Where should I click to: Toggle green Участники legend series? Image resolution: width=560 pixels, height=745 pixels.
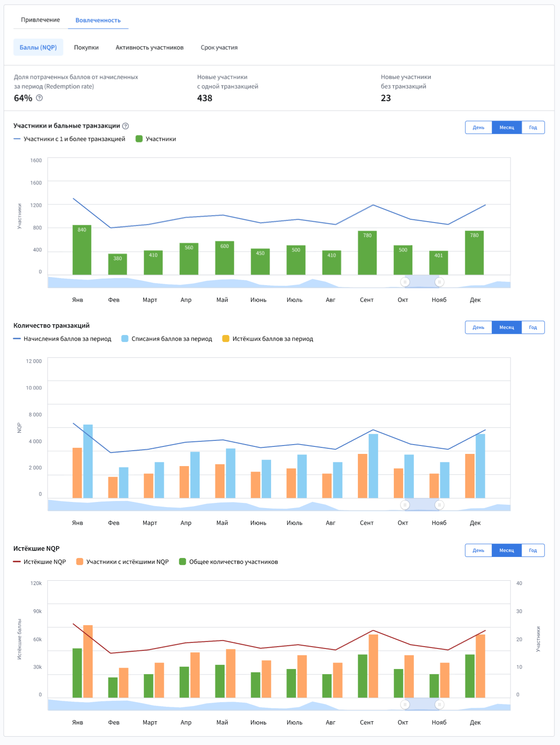[x=156, y=139]
